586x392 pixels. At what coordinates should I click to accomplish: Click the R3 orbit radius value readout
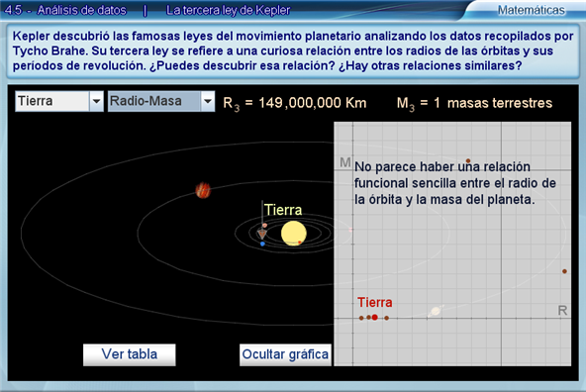pyautogui.click(x=295, y=103)
